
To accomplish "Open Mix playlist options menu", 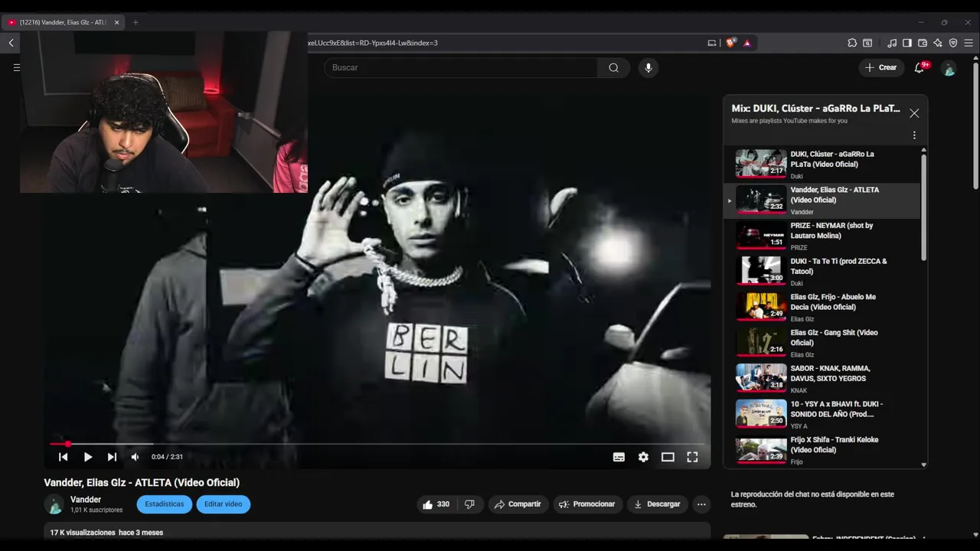I will (914, 135).
